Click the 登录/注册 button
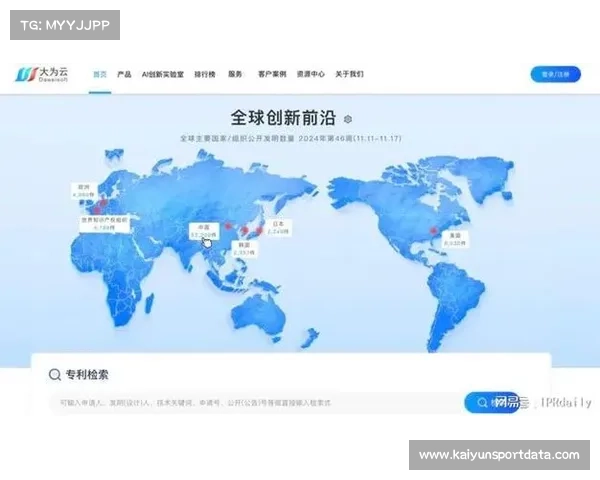Image resolution: width=600 pixels, height=480 pixels. tap(555, 74)
